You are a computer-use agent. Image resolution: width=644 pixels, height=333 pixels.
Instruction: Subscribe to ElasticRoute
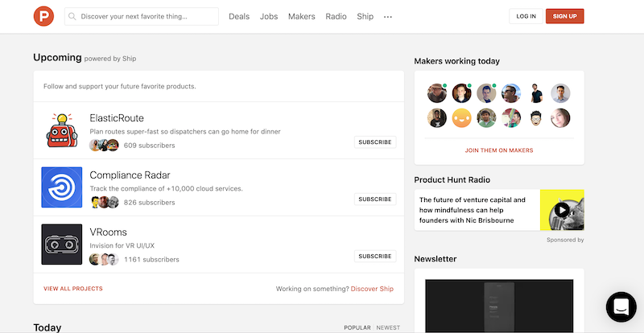[x=375, y=142]
